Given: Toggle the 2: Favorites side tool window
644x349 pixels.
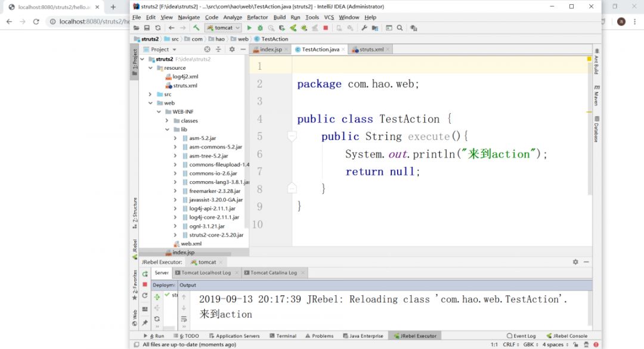Looking at the screenshot, I should coord(134,285).
